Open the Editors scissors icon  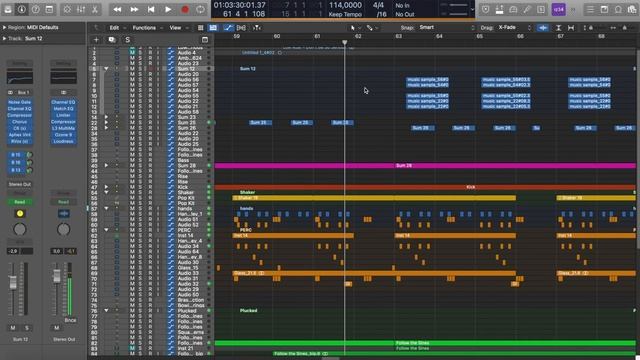[x=95, y=9]
